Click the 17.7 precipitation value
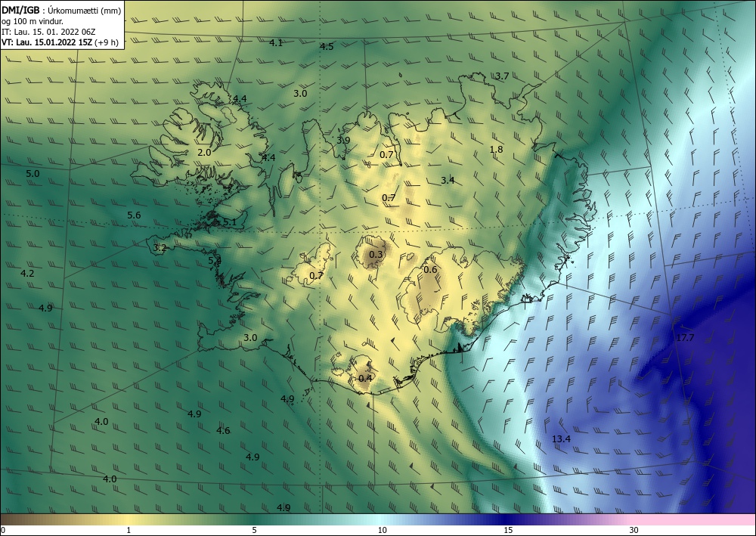The width and height of the screenshot is (756, 536). (x=685, y=338)
